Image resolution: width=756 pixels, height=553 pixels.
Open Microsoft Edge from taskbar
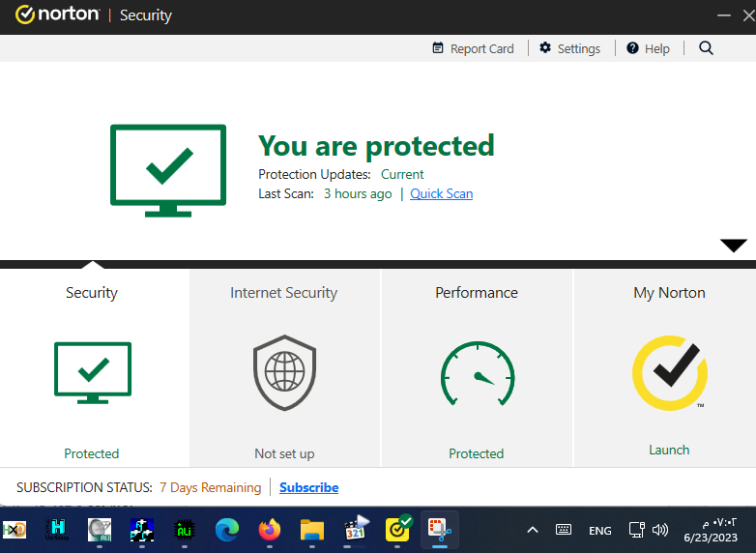(x=226, y=530)
